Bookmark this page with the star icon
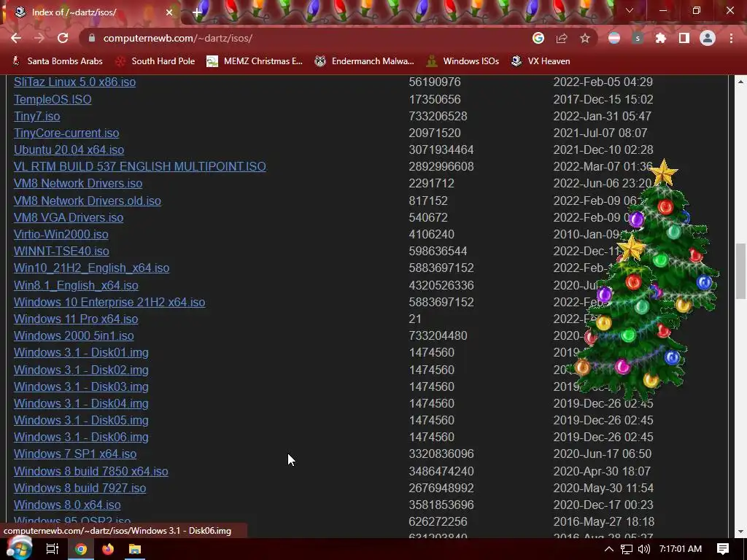 pyautogui.click(x=585, y=38)
